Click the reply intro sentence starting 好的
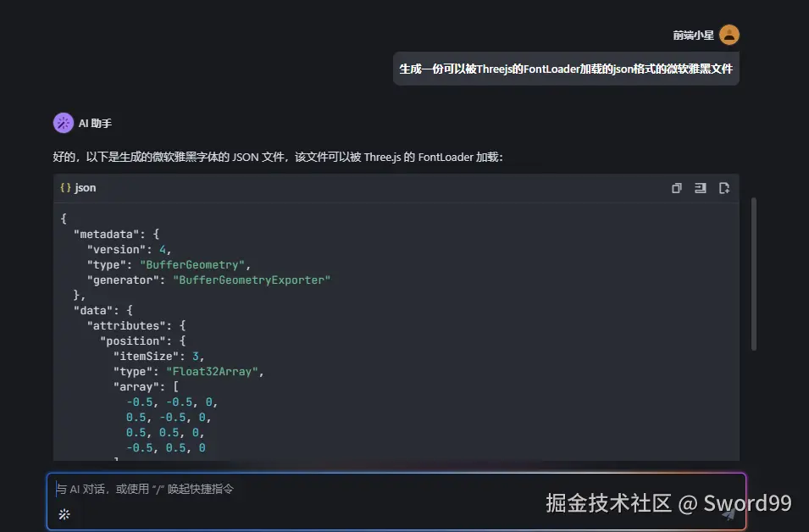This screenshot has width=809, height=532. pos(278,157)
